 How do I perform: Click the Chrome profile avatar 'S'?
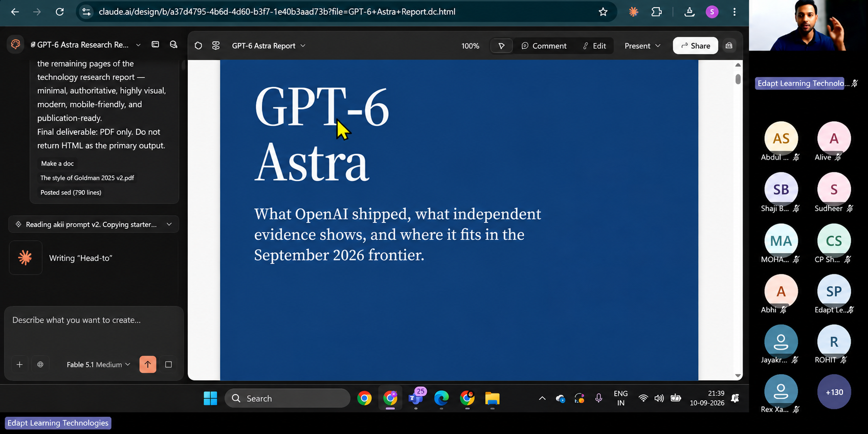click(712, 12)
